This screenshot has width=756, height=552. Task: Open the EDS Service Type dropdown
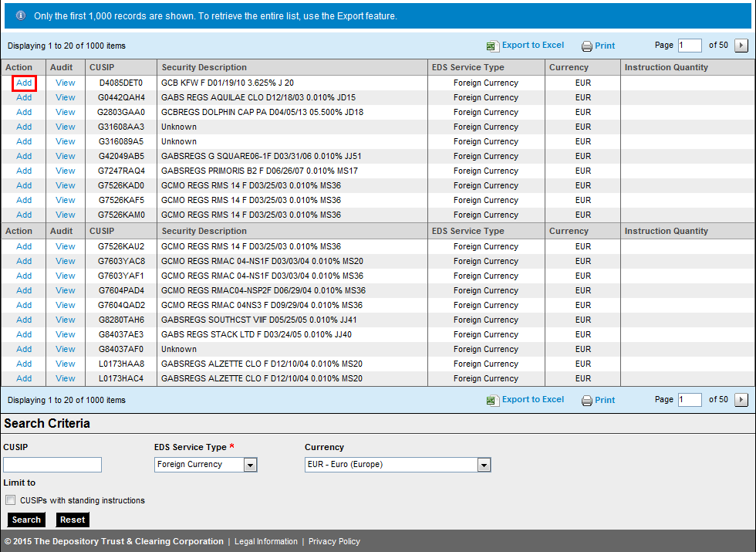[x=250, y=465]
